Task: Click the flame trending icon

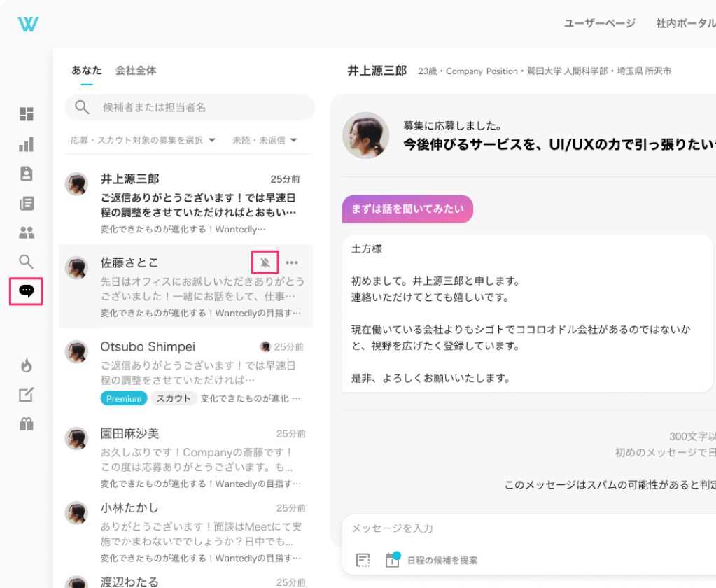Action: 26,365
